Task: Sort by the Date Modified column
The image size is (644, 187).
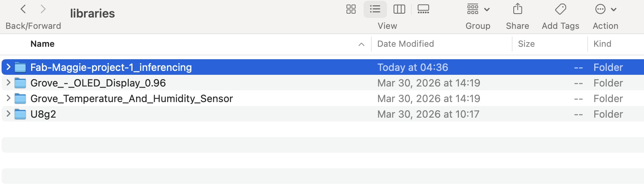Action: 406,44
